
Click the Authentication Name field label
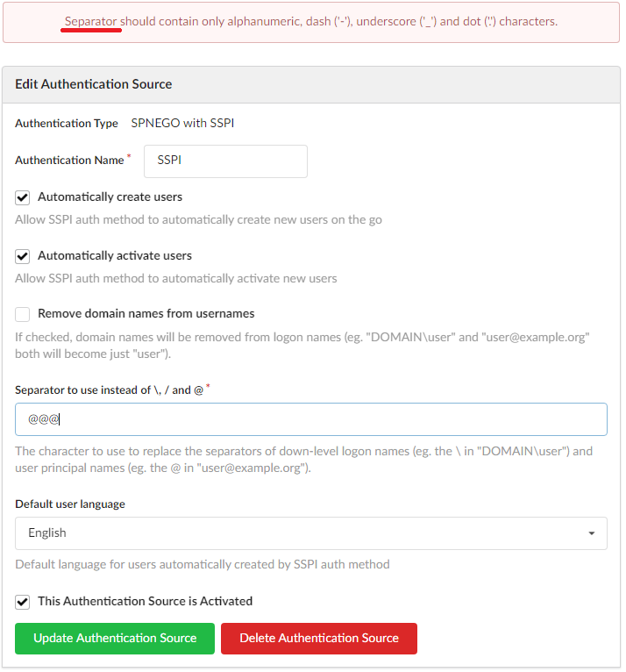point(69,160)
